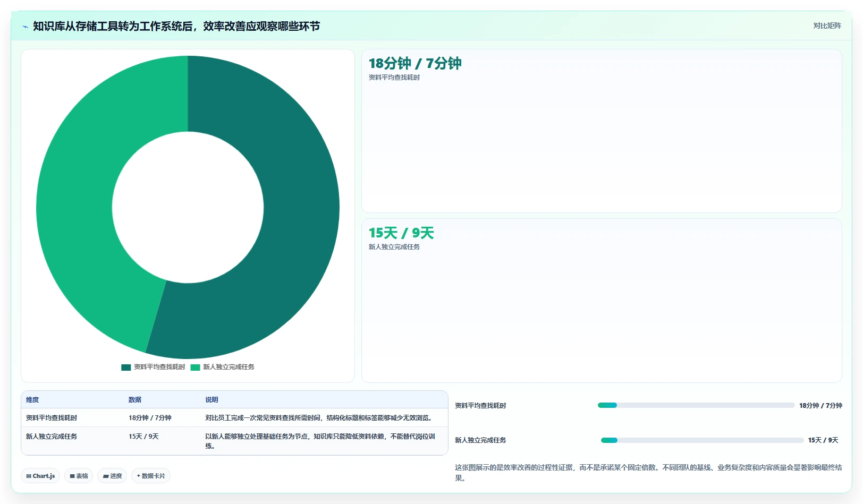Click the icon inside the Chart.js chip

tap(29, 476)
